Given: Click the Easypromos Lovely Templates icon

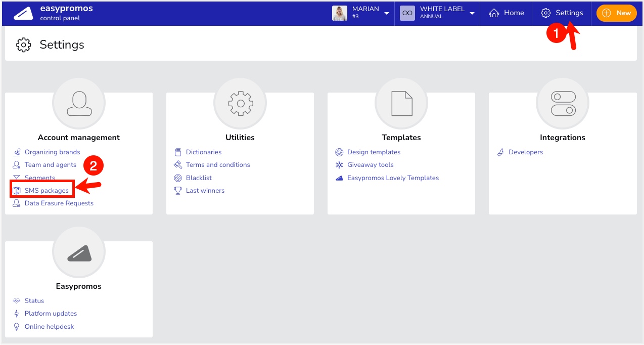Looking at the screenshot, I should pyautogui.click(x=339, y=178).
